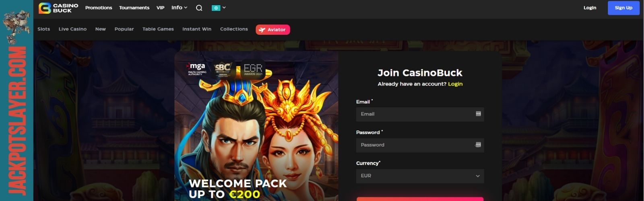Open the Tournaments page

click(x=134, y=8)
